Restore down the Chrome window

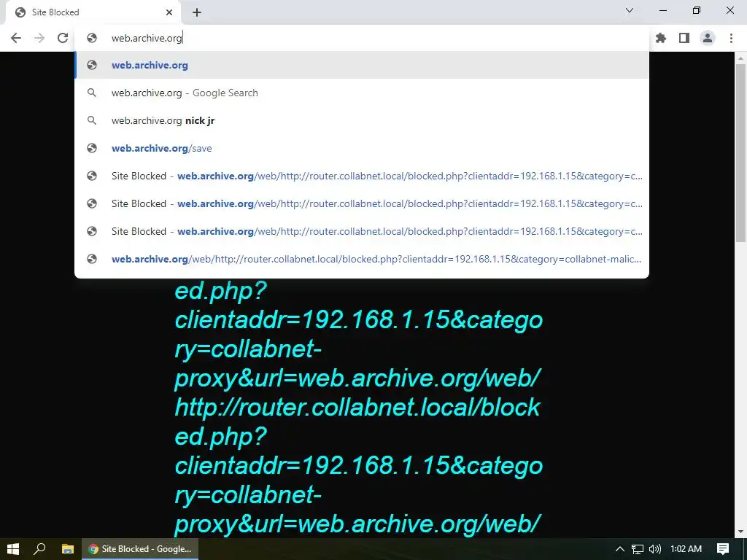tap(697, 10)
